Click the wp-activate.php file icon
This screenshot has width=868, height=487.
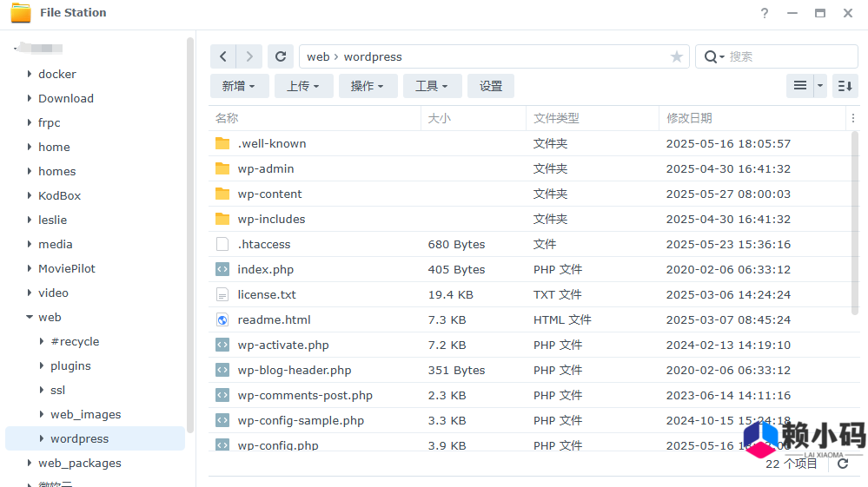coord(222,345)
